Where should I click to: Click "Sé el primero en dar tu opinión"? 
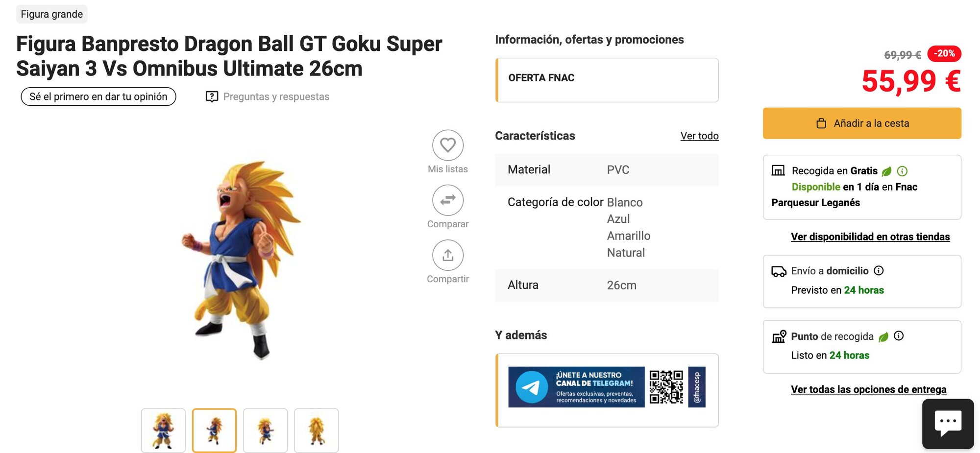point(98,96)
